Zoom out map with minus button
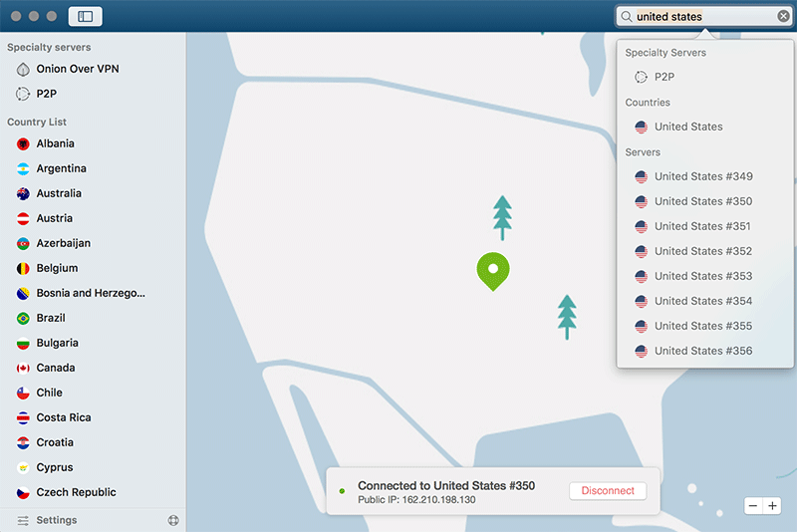 tap(753, 505)
